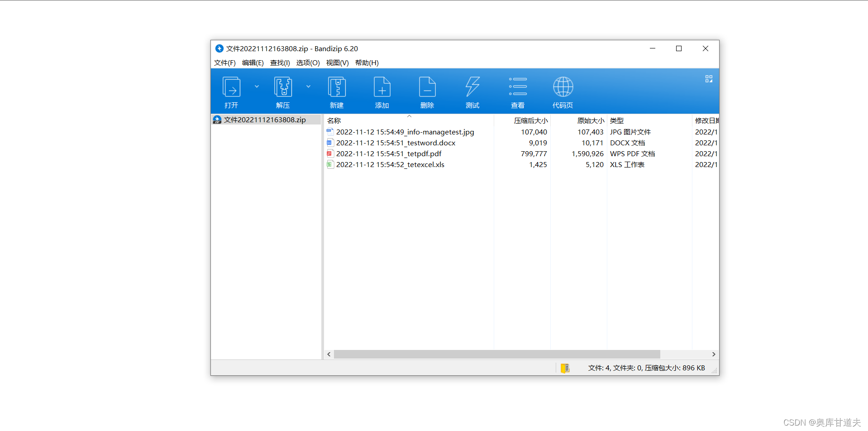Click the Delete (删除) toolbar icon

[427, 87]
